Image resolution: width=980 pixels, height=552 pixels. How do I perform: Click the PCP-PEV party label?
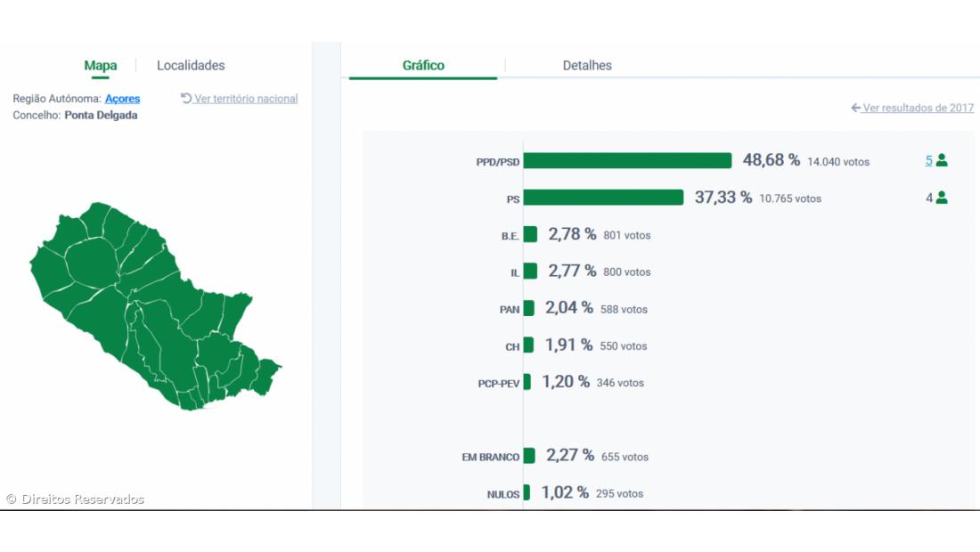tap(498, 384)
